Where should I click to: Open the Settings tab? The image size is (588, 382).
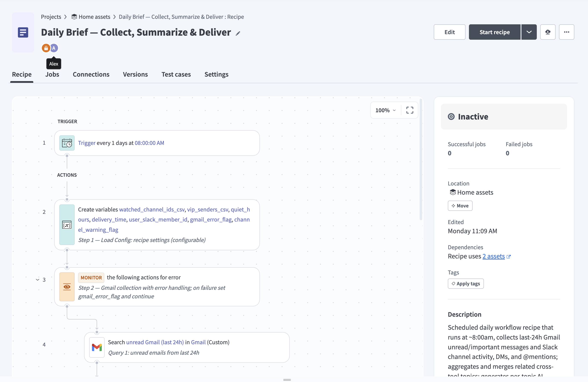(216, 74)
